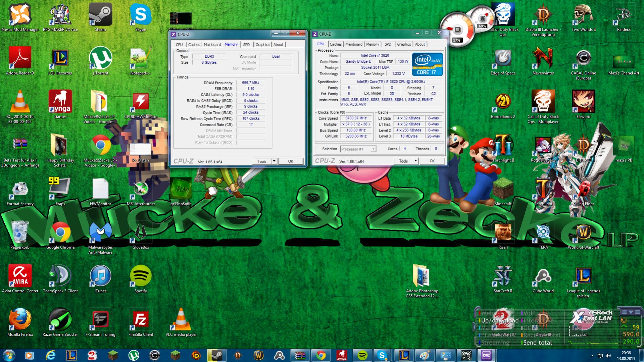Image resolution: width=644 pixels, height=362 pixels.
Task: Open Windows Start button
Action: point(9,355)
